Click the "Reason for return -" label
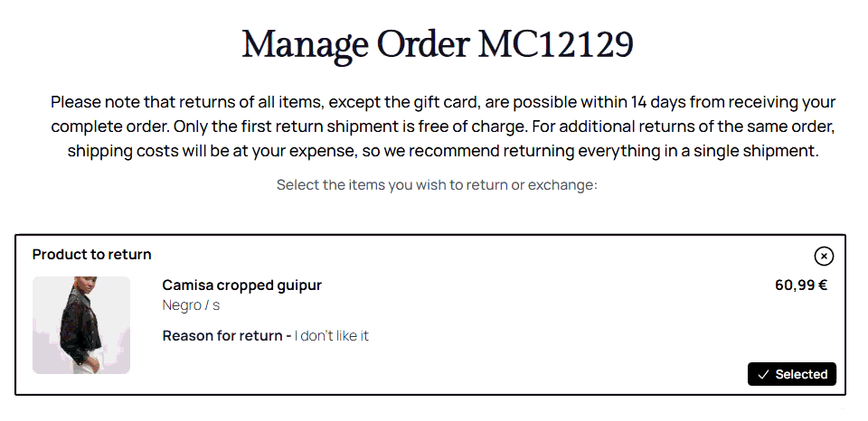 tap(226, 336)
